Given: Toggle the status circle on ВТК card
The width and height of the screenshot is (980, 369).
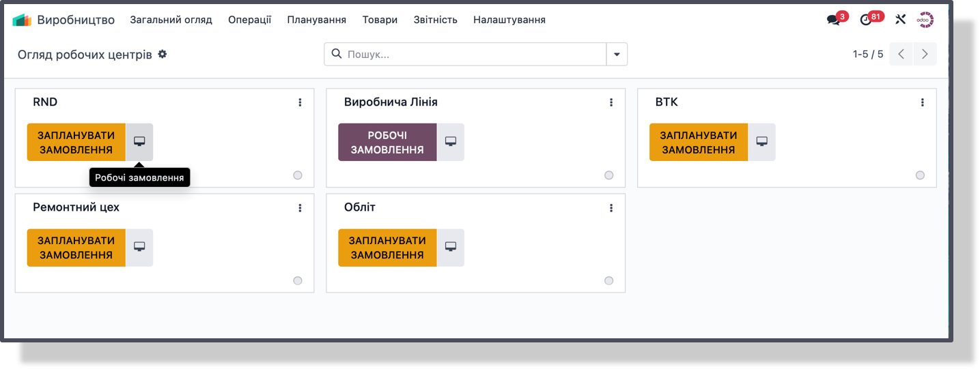Looking at the screenshot, I should pyautogui.click(x=921, y=175).
